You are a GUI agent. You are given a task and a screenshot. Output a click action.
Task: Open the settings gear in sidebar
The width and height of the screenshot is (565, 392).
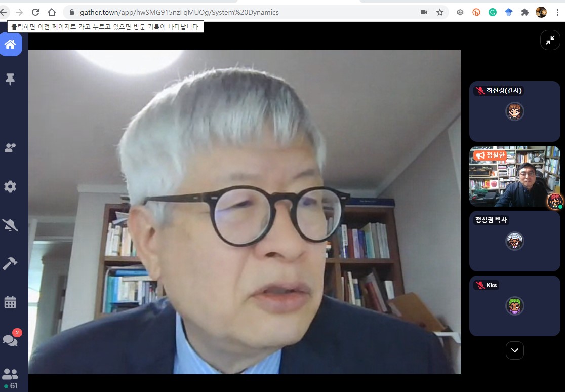10,187
